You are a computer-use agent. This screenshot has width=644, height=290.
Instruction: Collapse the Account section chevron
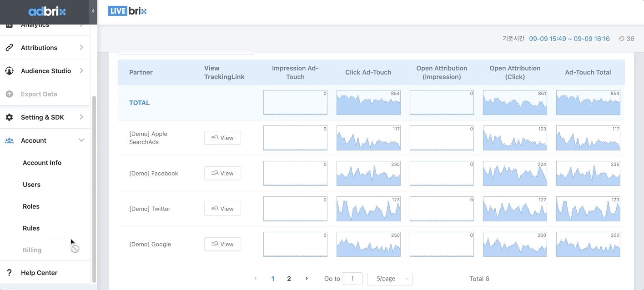point(81,140)
